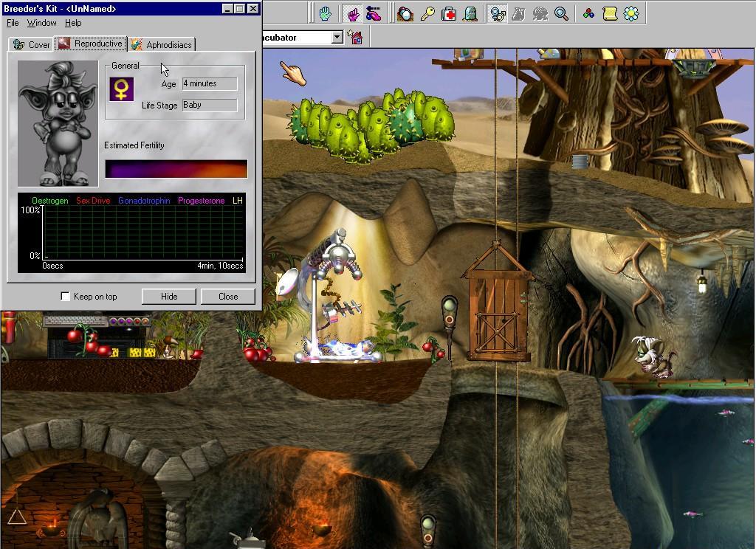Open the Funeral Kit gravestone icon
Viewport: 756px width, 549px height.
tap(470, 13)
